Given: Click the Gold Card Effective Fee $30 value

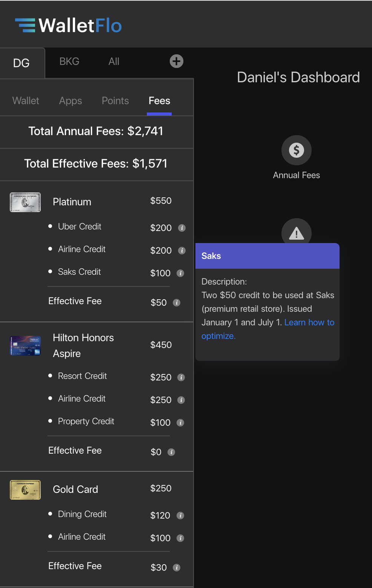Looking at the screenshot, I should pyautogui.click(x=159, y=568).
